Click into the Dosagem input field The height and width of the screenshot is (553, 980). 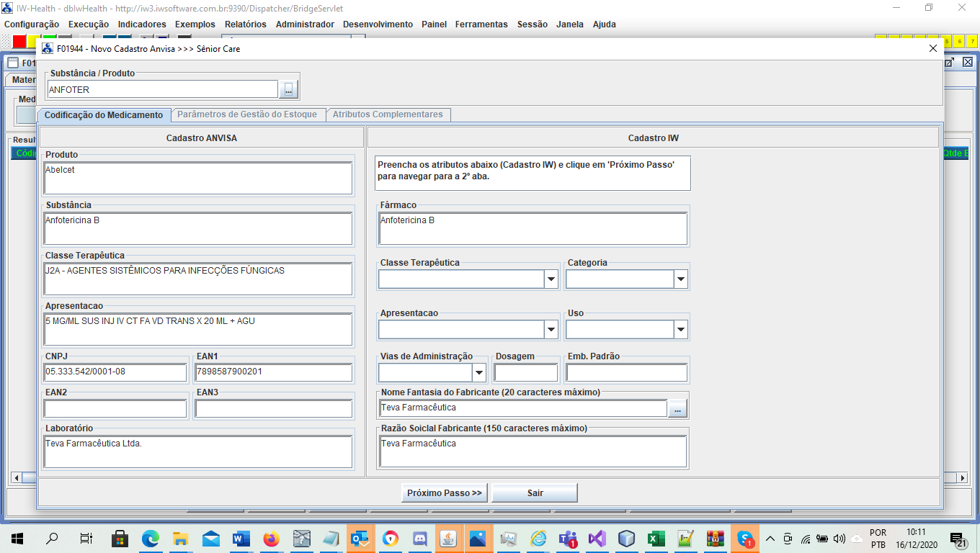[526, 373]
